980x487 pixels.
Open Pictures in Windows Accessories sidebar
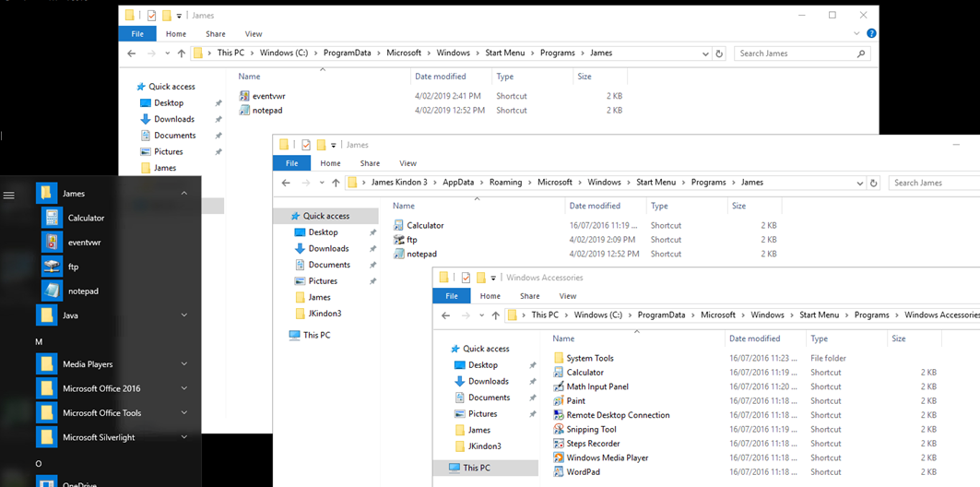[482, 413]
